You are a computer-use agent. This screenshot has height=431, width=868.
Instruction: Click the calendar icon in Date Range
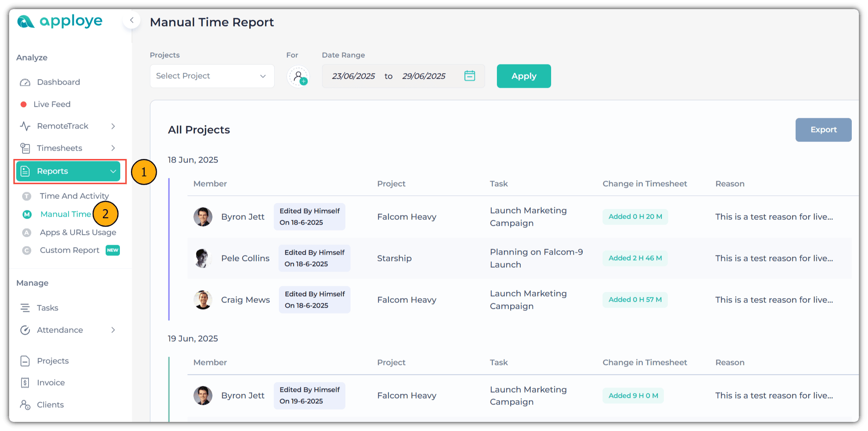click(x=469, y=76)
